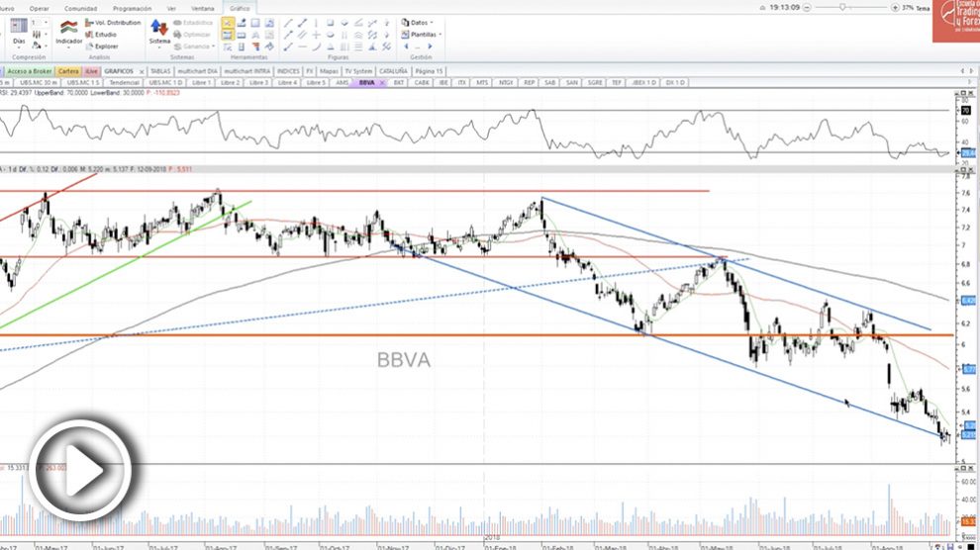Open the Indicador tool in Análisis group

pyautogui.click(x=68, y=32)
